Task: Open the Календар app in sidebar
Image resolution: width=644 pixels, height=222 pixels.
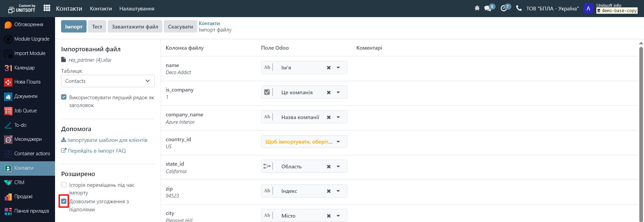Action: pyautogui.click(x=24, y=68)
